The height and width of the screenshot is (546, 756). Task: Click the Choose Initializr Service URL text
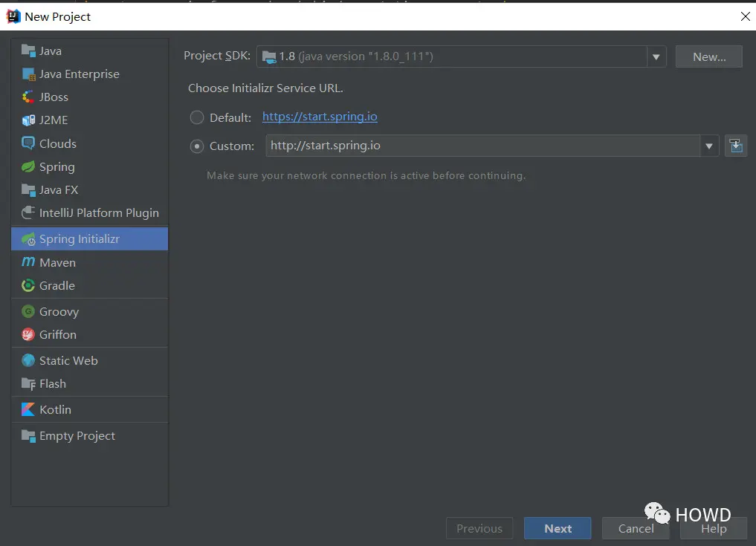(265, 88)
